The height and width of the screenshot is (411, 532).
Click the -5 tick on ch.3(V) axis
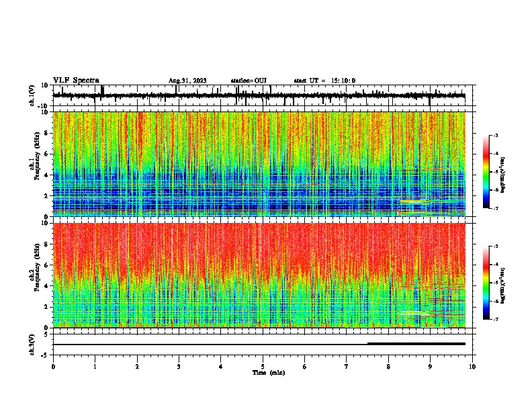pos(46,355)
